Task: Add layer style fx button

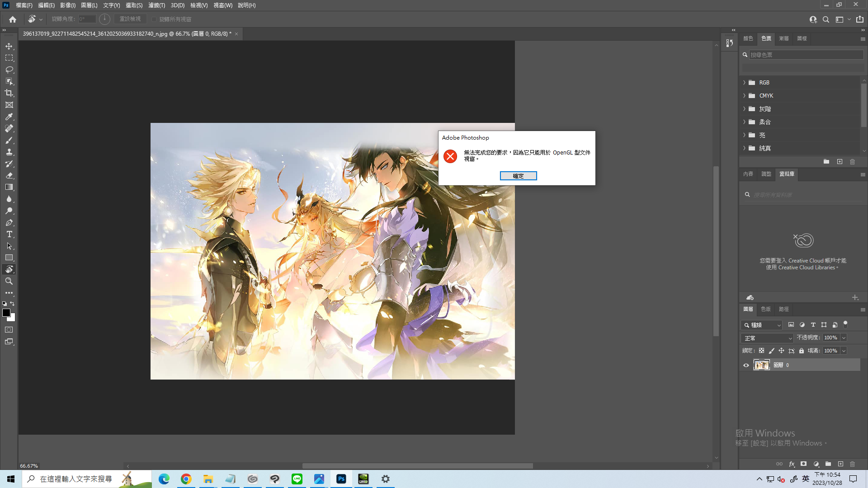Action: tap(792, 464)
